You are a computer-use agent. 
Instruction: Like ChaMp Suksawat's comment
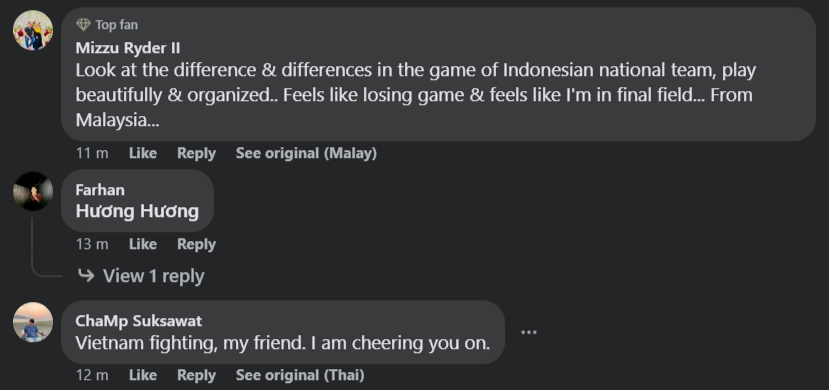[143, 375]
